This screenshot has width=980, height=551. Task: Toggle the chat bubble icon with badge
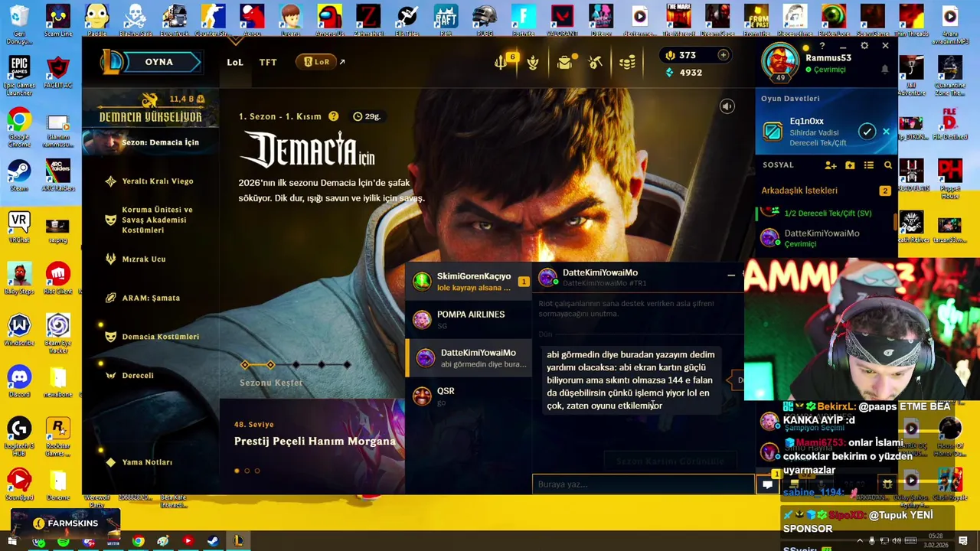768,484
